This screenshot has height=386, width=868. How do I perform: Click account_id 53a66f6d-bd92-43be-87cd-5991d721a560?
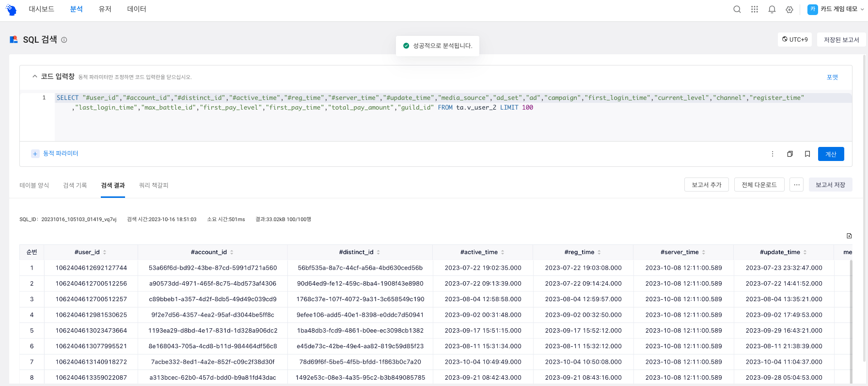(x=213, y=268)
